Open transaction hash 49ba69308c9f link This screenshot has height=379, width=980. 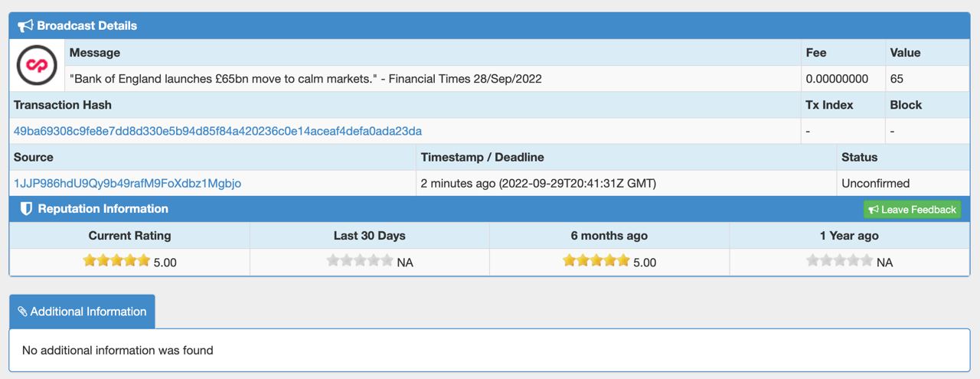point(217,131)
